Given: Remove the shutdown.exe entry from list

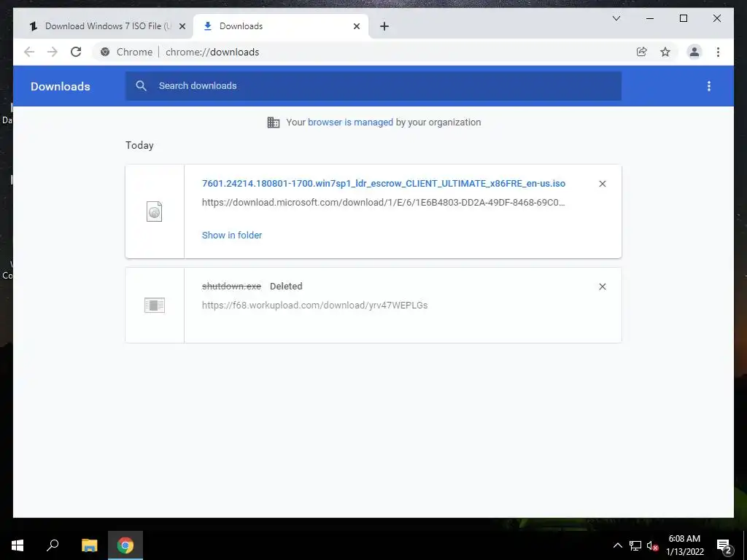Looking at the screenshot, I should 602,287.
